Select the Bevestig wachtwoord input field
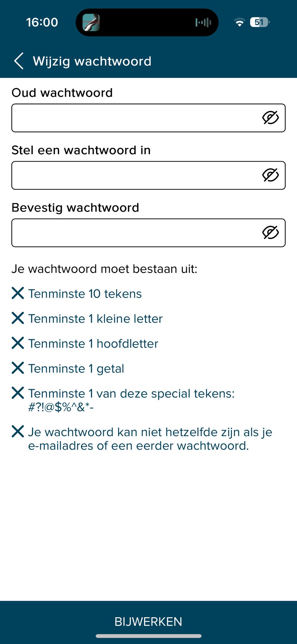Viewport: 297px width, 644px height. (135, 233)
